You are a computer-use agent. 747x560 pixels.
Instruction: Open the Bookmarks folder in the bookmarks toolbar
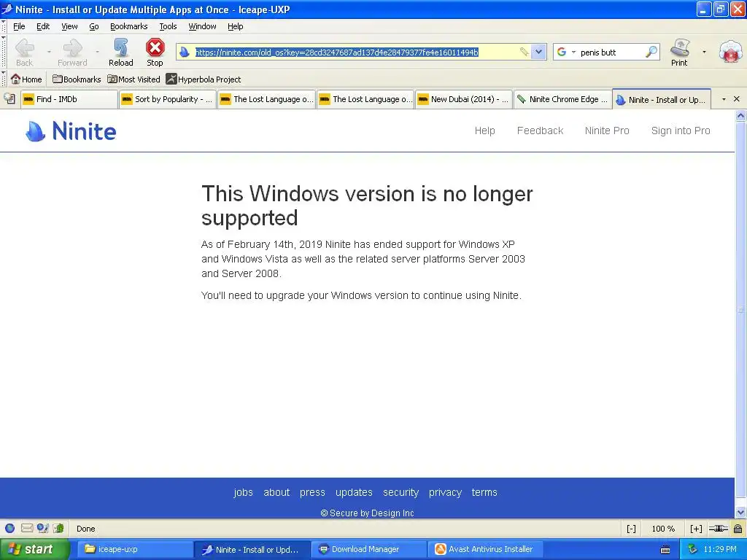click(x=76, y=79)
